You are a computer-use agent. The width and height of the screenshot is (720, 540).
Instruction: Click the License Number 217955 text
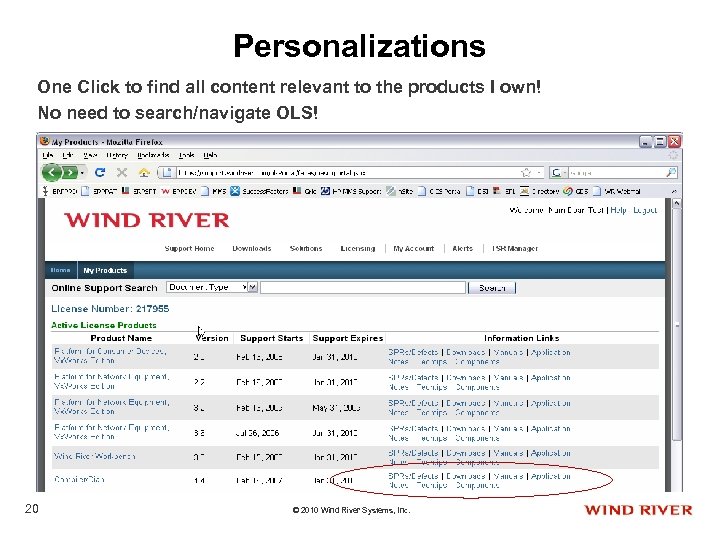coord(110,309)
